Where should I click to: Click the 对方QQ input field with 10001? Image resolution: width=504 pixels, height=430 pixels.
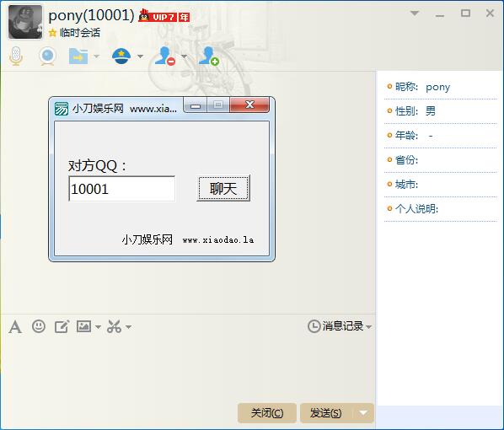point(122,189)
